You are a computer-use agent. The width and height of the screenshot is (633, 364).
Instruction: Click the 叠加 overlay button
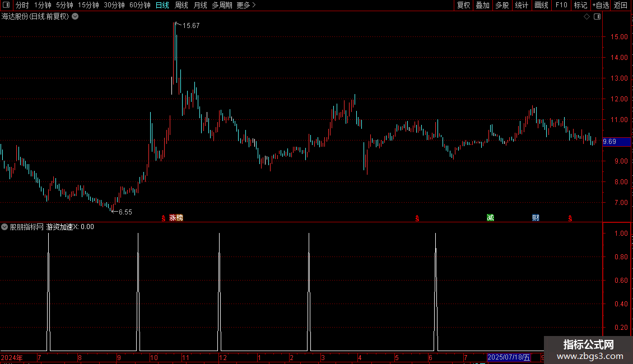[482, 5]
